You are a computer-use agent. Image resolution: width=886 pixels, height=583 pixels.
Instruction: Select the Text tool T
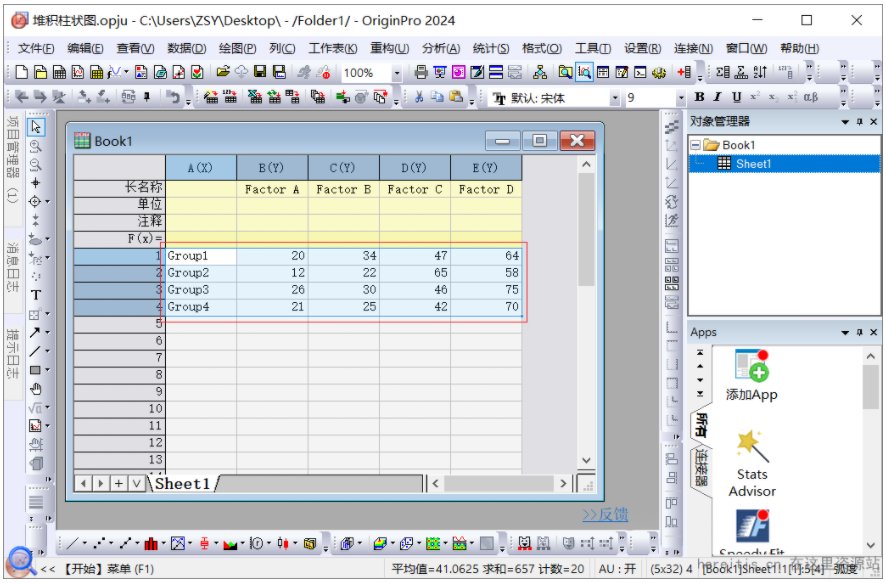(36, 295)
